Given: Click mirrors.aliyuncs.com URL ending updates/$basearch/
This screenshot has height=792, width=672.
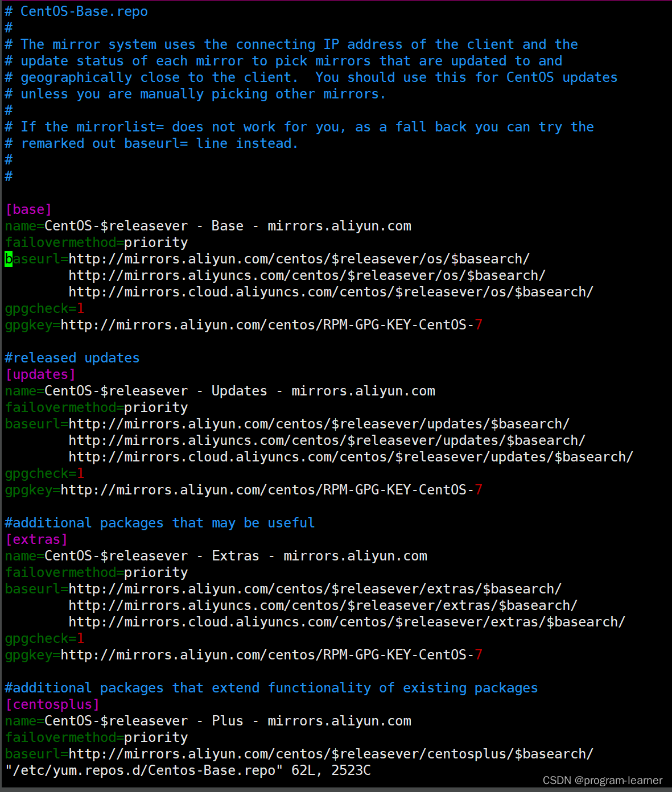Looking at the screenshot, I should click(327, 440).
